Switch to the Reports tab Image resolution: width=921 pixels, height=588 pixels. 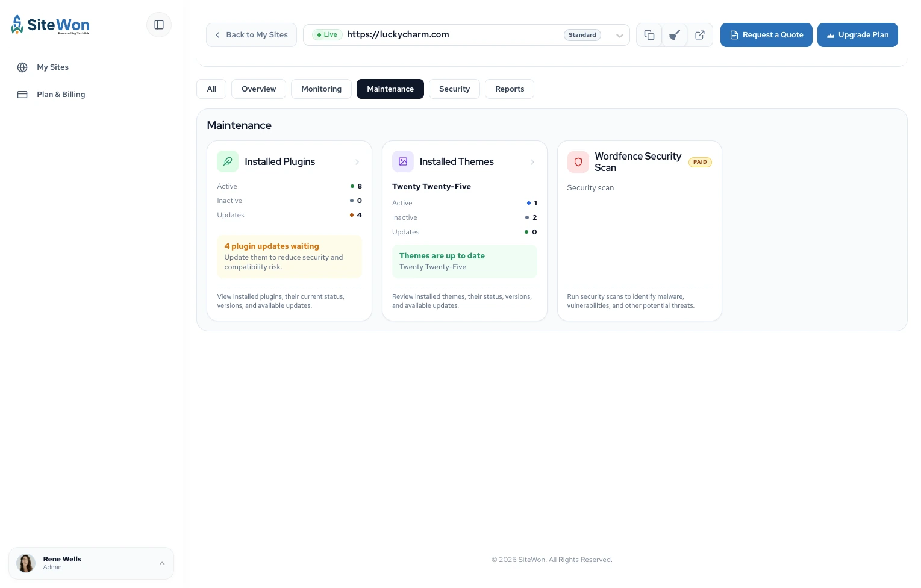(x=510, y=89)
